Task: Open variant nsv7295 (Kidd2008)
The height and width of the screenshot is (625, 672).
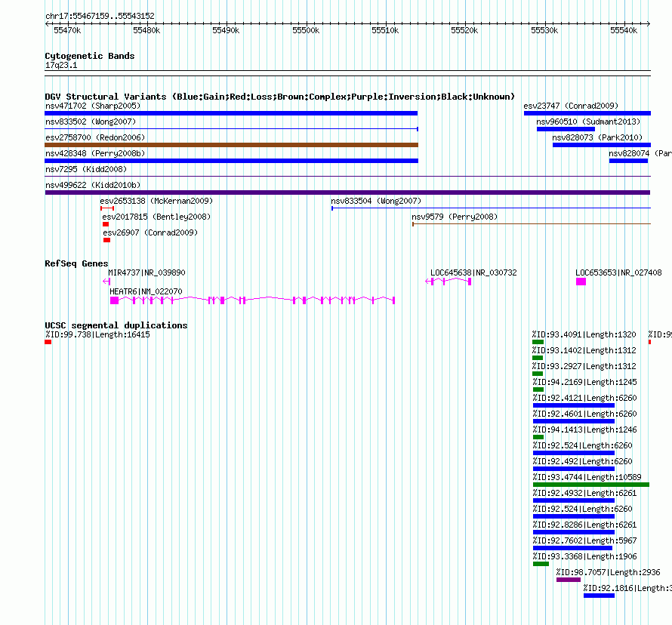Action: [347, 176]
